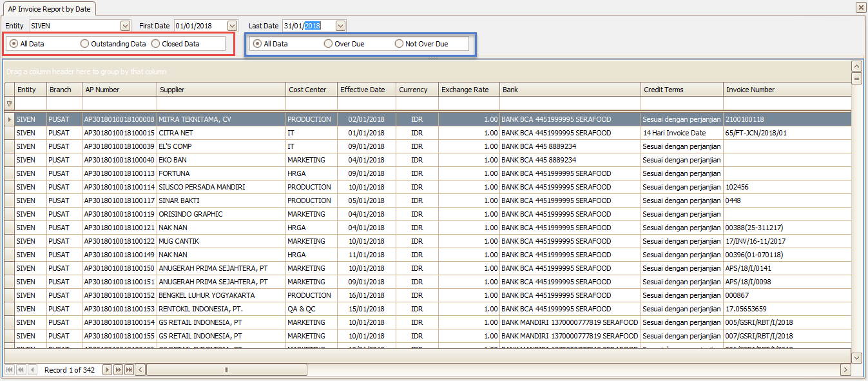This screenshot has width=868, height=381.
Task: Sort by Supplier column header
Action: tap(222, 90)
